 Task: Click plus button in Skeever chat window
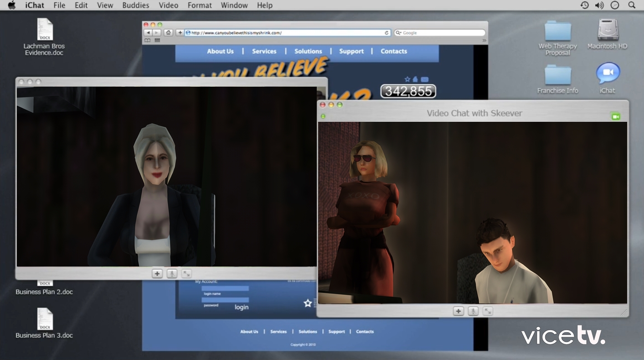point(459,311)
